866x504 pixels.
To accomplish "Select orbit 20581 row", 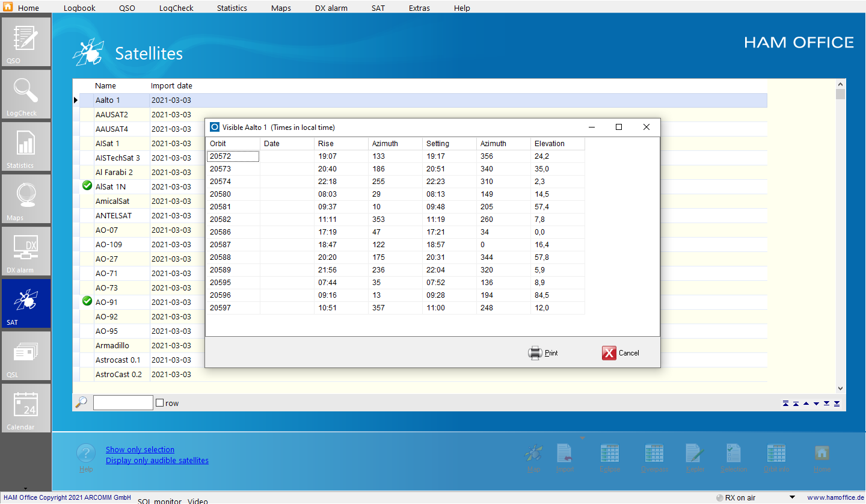I will tap(395, 207).
